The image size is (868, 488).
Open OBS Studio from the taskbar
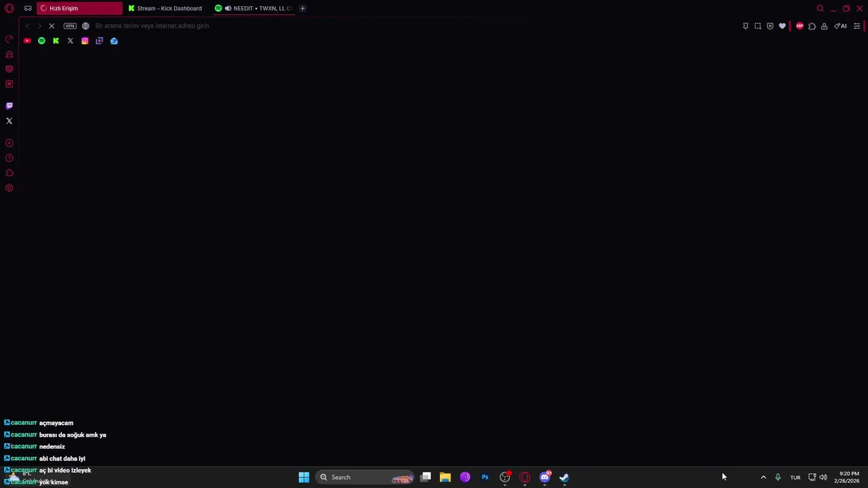click(505, 477)
